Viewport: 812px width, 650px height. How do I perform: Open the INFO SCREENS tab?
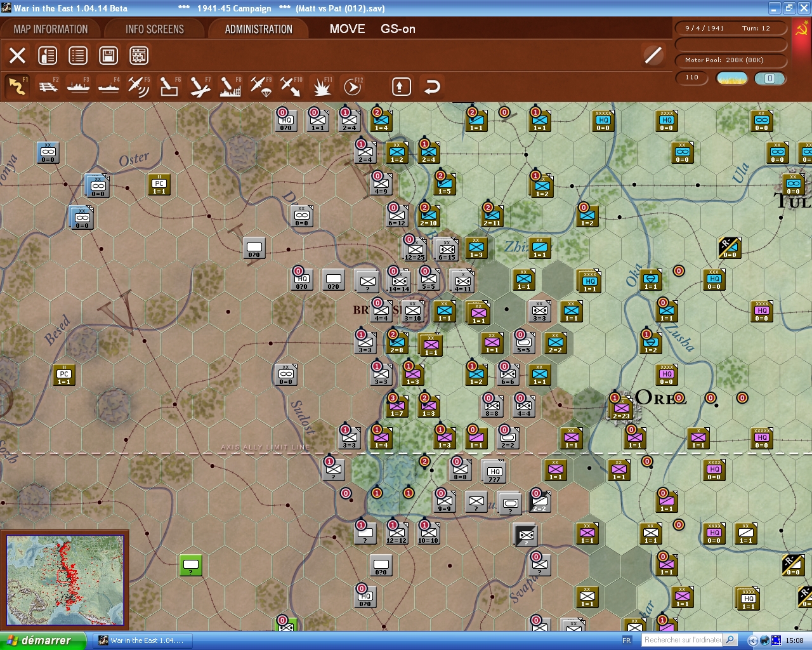[155, 29]
